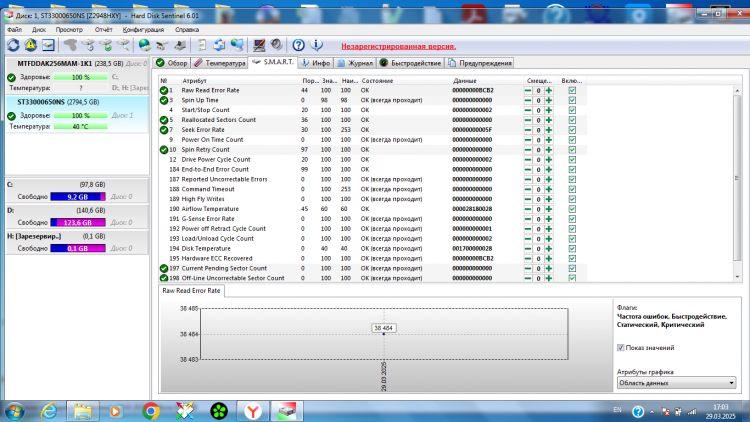The width and height of the screenshot is (750, 422).
Task: Switch to the Обзор tab
Action: 172,63
